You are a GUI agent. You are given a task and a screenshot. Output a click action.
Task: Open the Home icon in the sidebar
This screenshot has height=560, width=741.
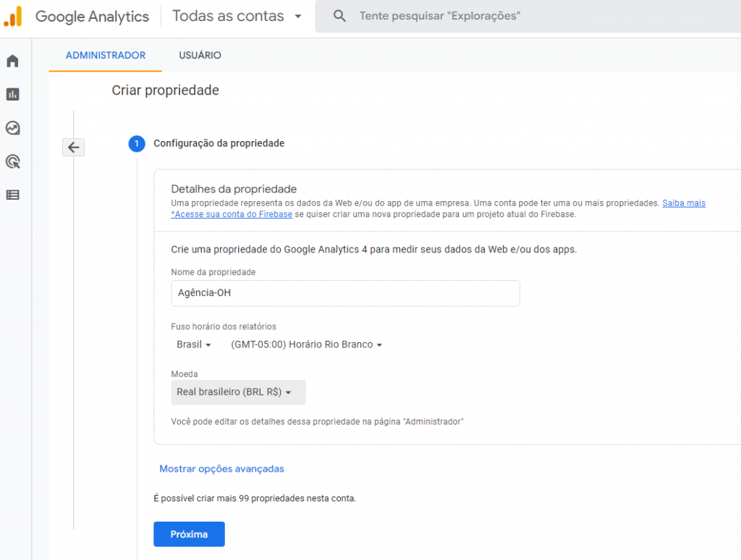point(13,61)
